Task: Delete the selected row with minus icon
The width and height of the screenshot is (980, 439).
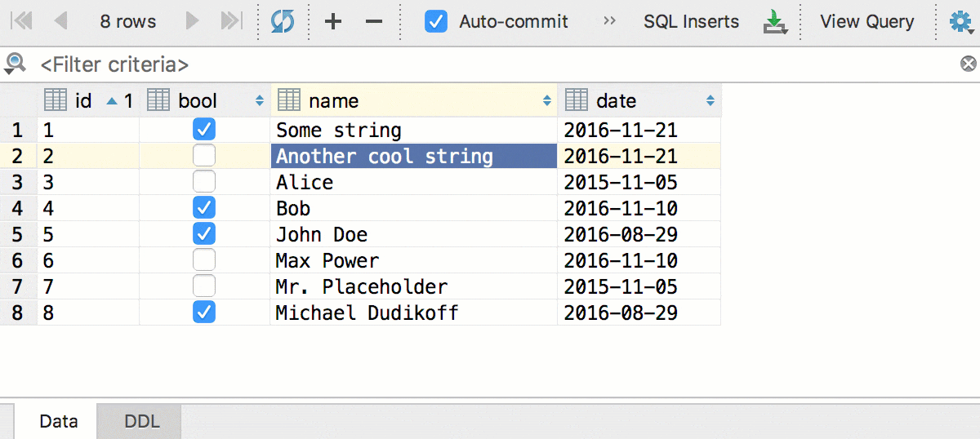Action: pyautogui.click(x=374, y=21)
